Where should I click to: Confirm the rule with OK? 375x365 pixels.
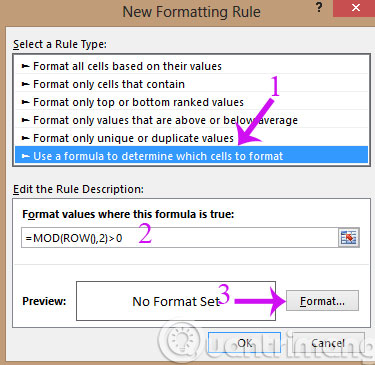pyautogui.click(x=244, y=342)
